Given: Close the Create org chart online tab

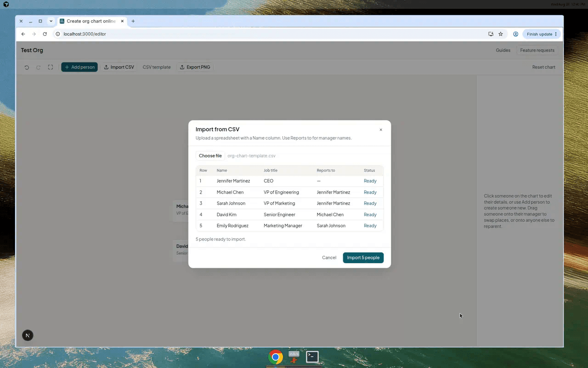Looking at the screenshot, I should pyautogui.click(x=122, y=21).
